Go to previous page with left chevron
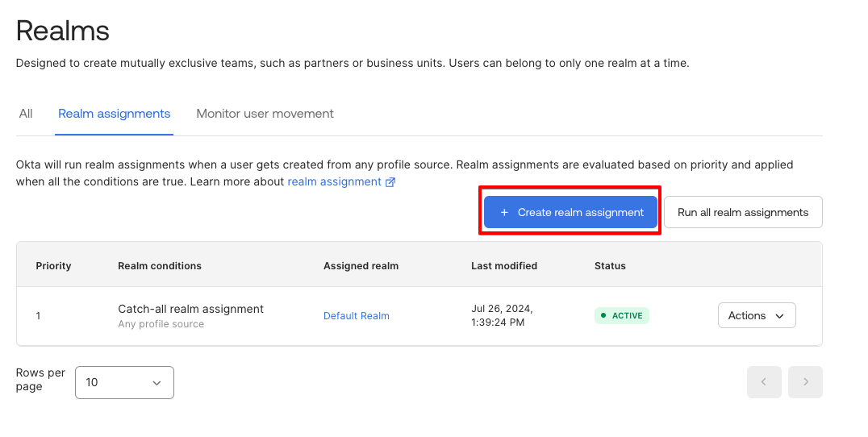Viewport: 868px width, 437px height. 764,382
